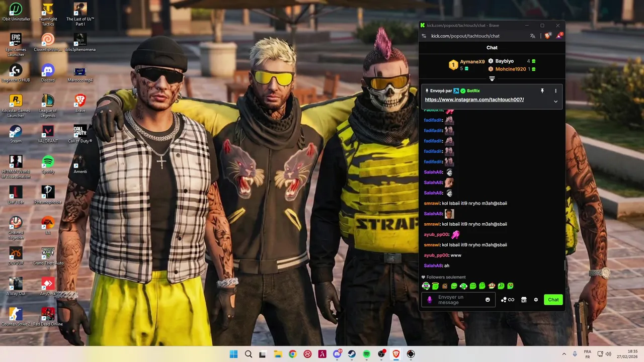Screen dimensions: 644x362
Task: Select Phasmophobia desktop icon
Action: click(x=48, y=195)
